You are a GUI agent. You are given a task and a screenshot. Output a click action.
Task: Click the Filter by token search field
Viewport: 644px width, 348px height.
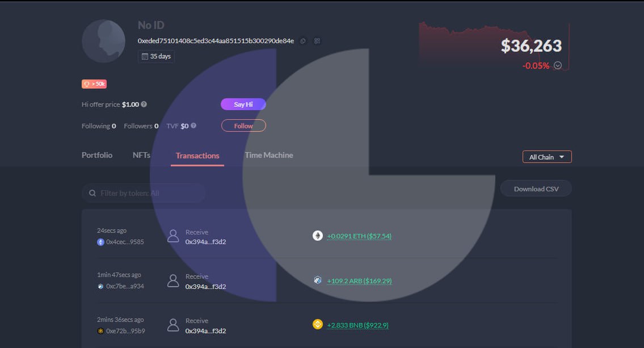[x=144, y=193]
